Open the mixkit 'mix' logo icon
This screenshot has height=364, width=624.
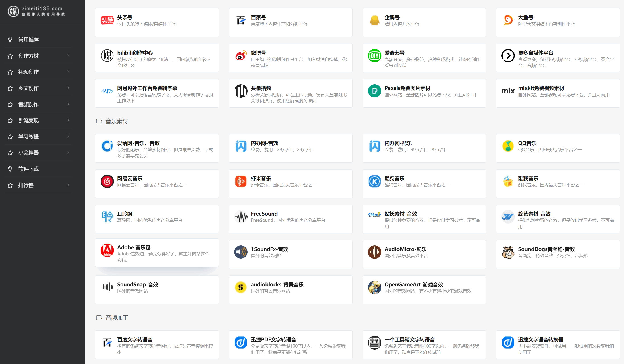coord(508,91)
